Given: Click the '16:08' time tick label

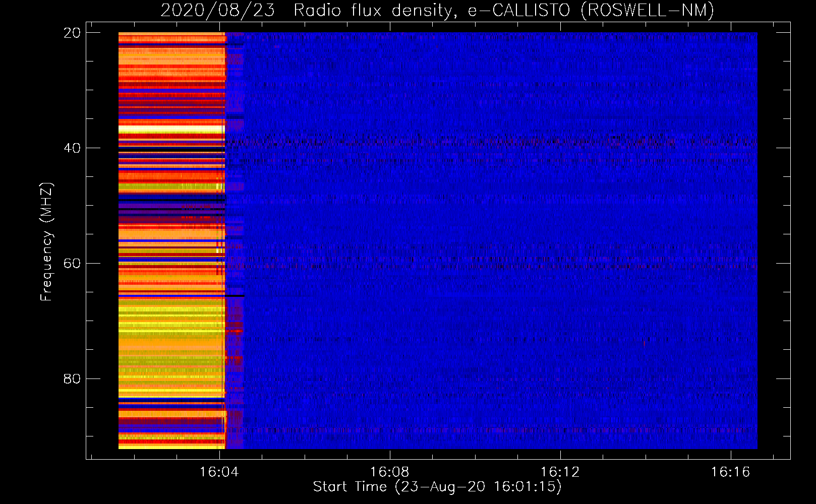Looking at the screenshot, I should click(x=389, y=472).
